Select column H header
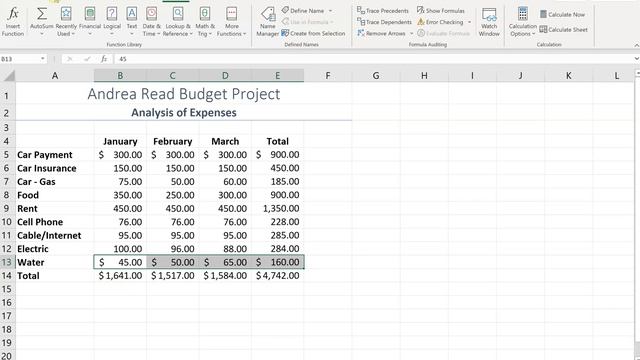This screenshot has height=360, width=640. click(424, 76)
